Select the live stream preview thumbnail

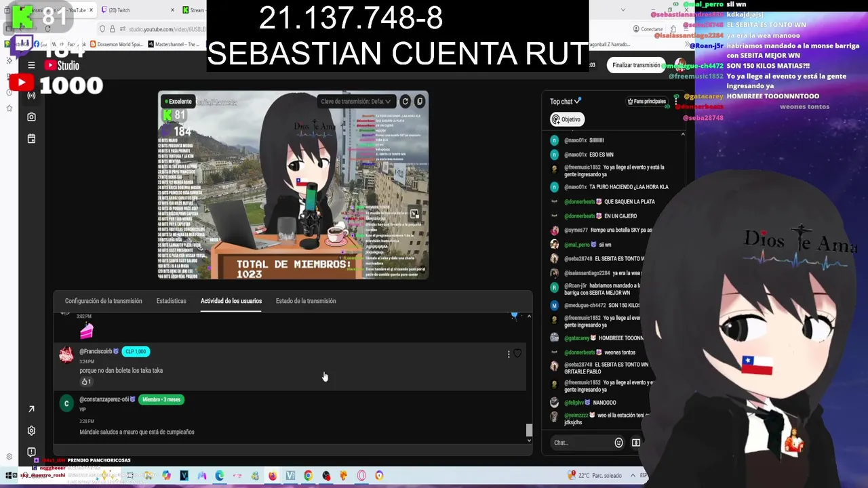[x=293, y=185]
